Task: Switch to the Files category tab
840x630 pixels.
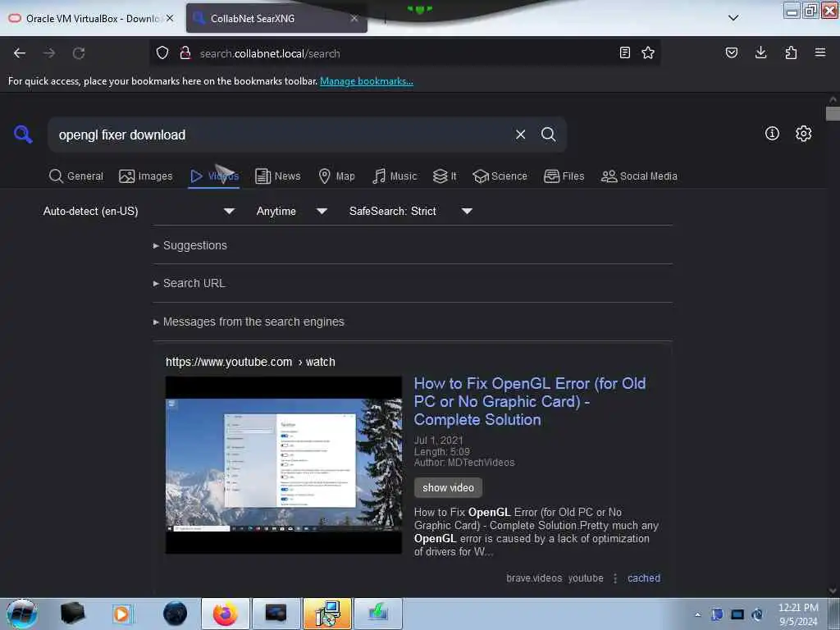Action: pos(564,176)
